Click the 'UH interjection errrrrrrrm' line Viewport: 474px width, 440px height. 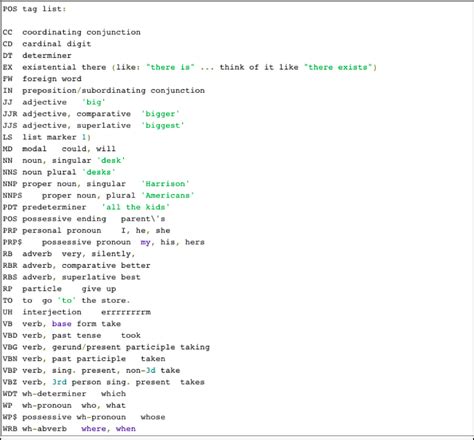77,312
